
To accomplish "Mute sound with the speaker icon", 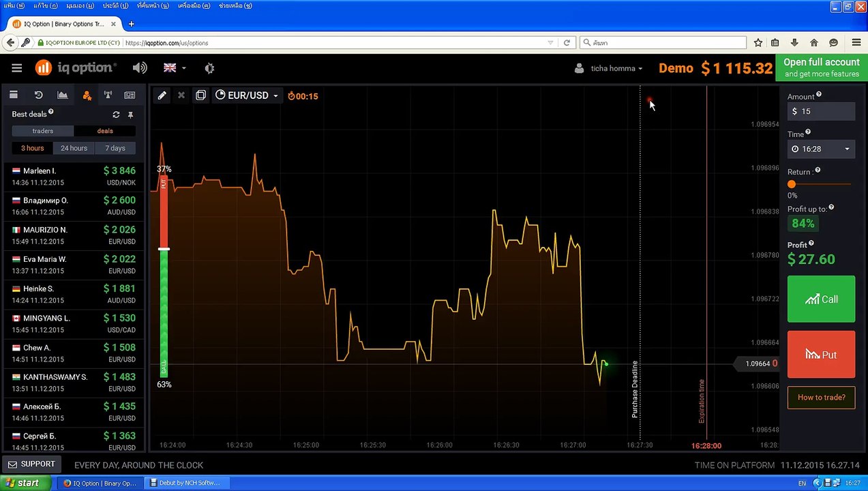I will pyautogui.click(x=140, y=68).
